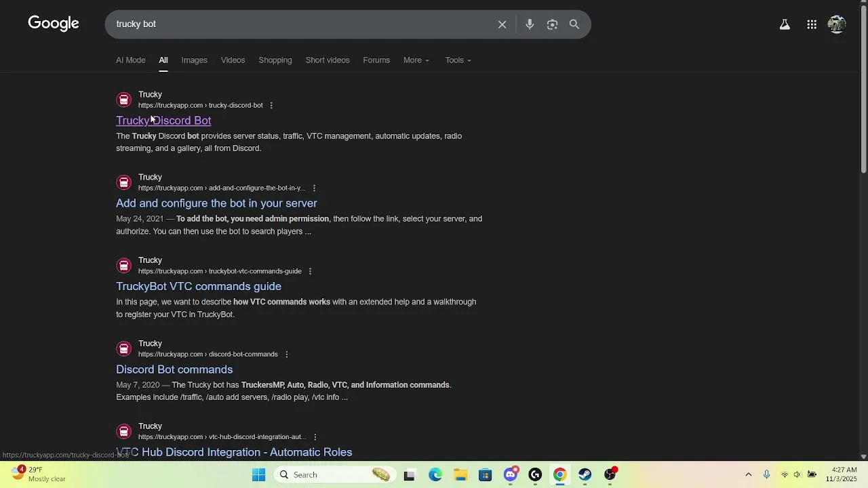
Task: Show hidden system tray icons
Action: coord(749,474)
